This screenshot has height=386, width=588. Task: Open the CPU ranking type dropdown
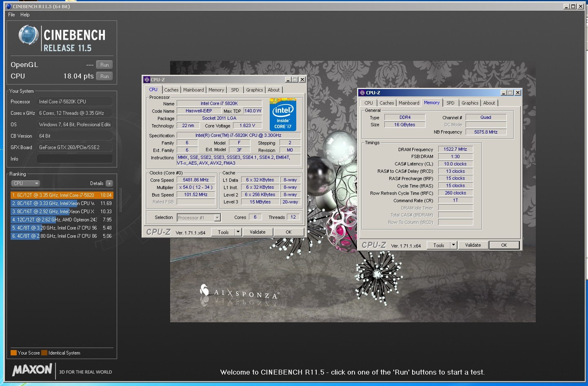25,183
